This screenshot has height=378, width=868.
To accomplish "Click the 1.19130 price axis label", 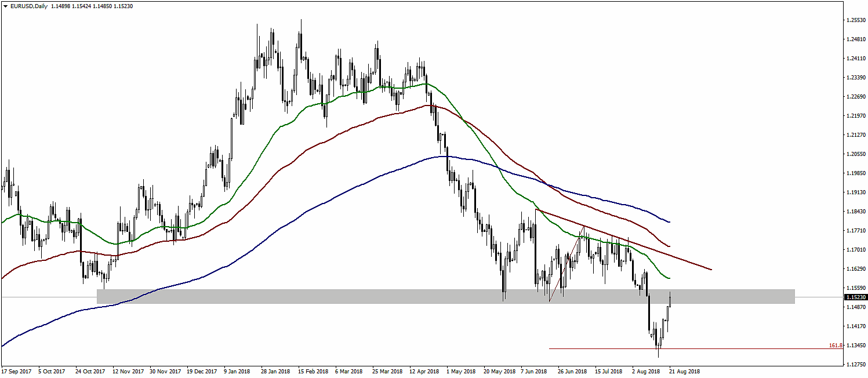I will point(856,192).
